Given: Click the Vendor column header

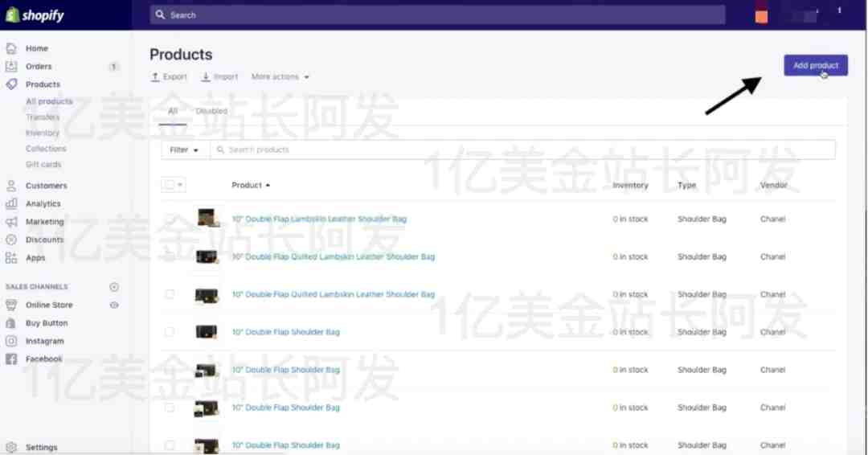Looking at the screenshot, I should click(x=773, y=186).
